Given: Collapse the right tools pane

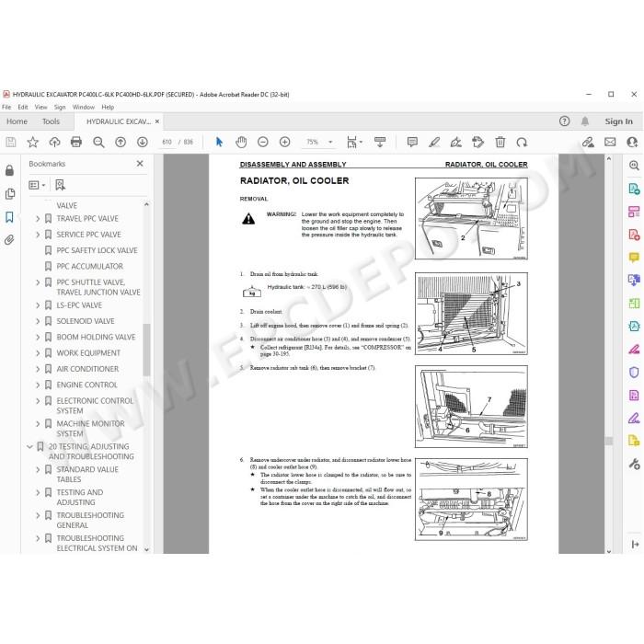Looking at the screenshot, I should 635,545.
